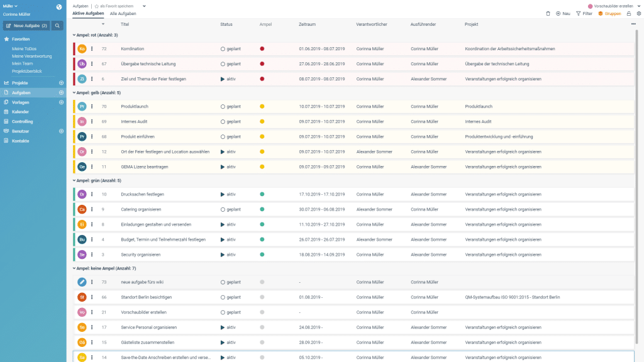The image size is (644, 362).
Task: Open the trash/delete icon in the toolbar
Action: pyautogui.click(x=548, y=13)
